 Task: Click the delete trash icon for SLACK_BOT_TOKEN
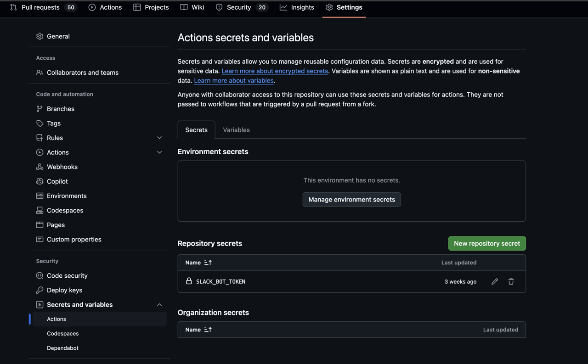pyautogui.click(x=511, y=281)
